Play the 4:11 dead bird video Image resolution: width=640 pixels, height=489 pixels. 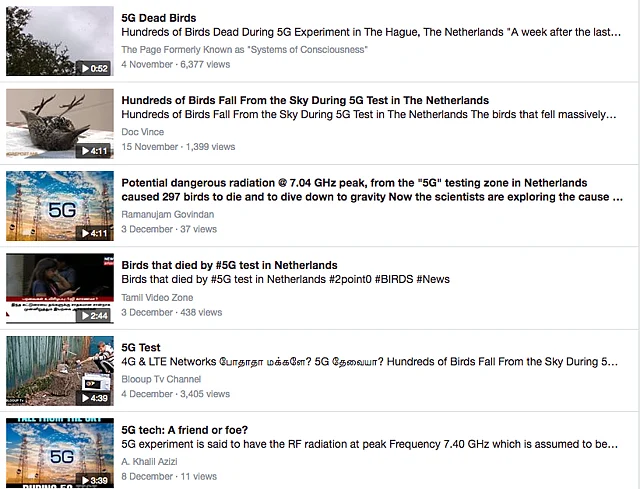94,151
